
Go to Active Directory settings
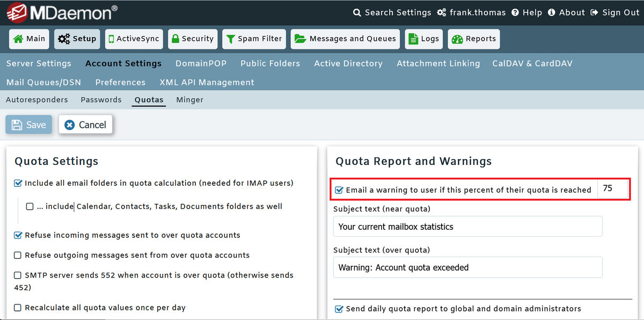(348, 63)
